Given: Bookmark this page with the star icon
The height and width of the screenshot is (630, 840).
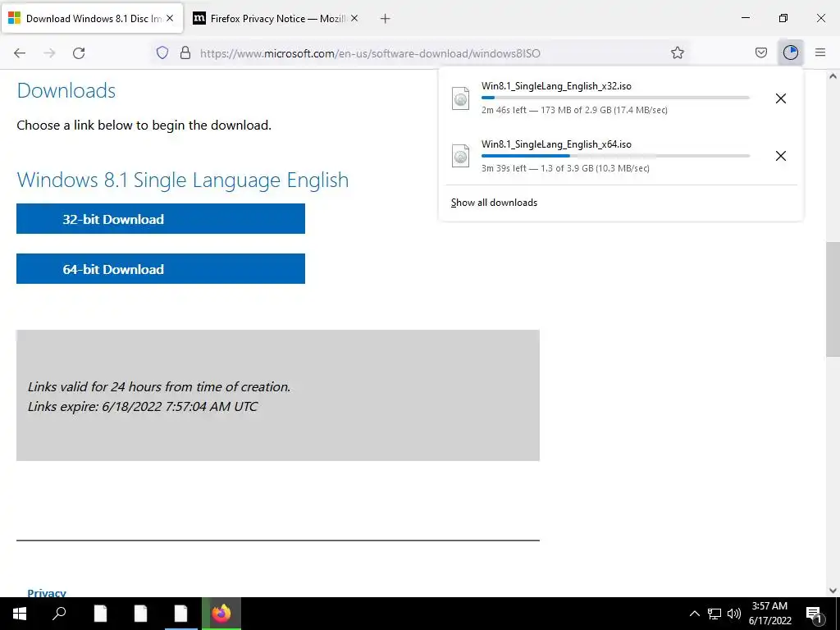Looking at the screenshot, I should click(677, 52).
